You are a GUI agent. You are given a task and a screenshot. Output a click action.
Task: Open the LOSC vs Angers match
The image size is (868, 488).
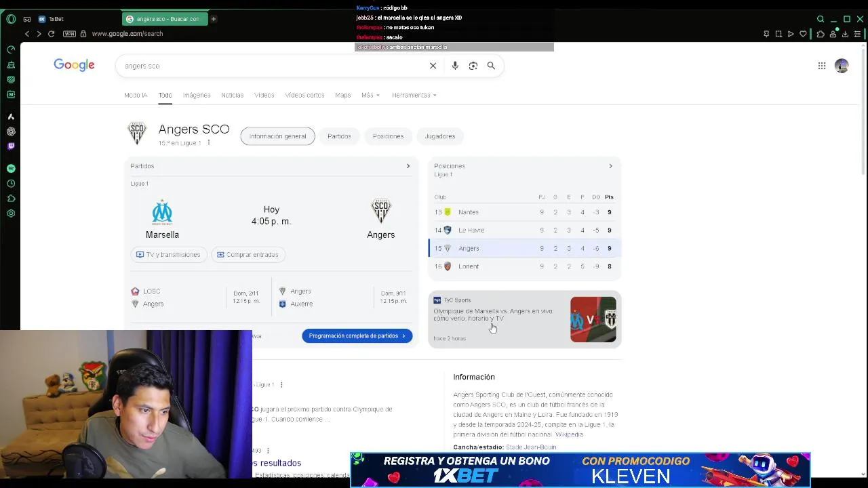tap(197, 298)
